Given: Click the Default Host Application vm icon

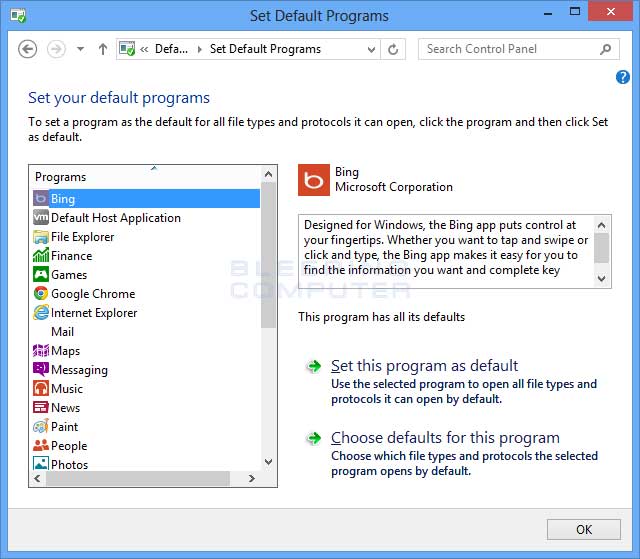Looking at the screenshot, I should coord(40,217).
